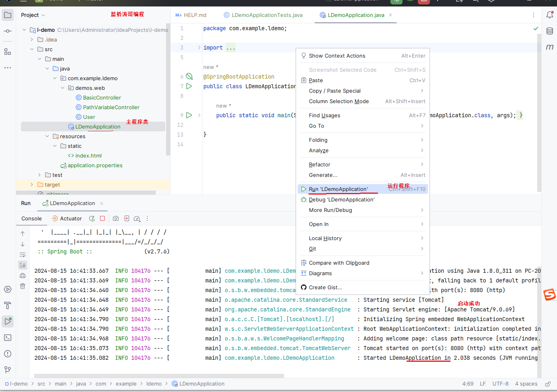Switch to the HELP.md editor tab
The image size is (557, 392).
tap(191, 15)
